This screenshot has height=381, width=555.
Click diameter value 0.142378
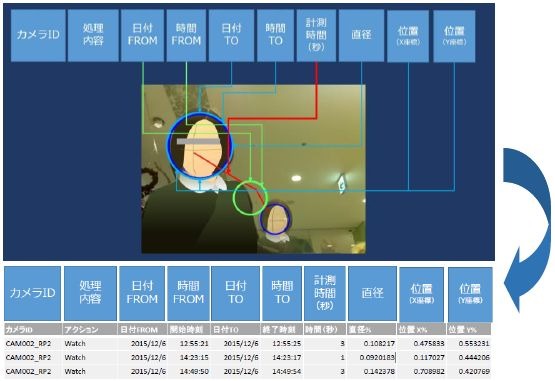[x=379, y=371]
